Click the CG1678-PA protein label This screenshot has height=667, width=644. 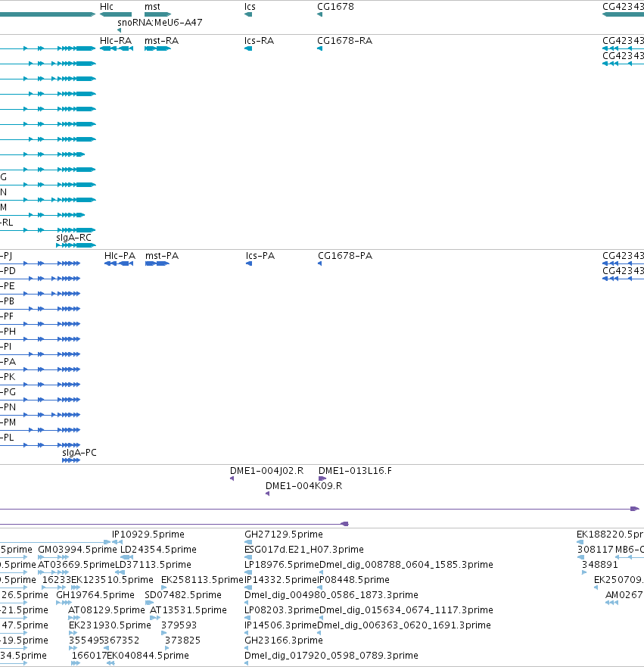[345, 256]
